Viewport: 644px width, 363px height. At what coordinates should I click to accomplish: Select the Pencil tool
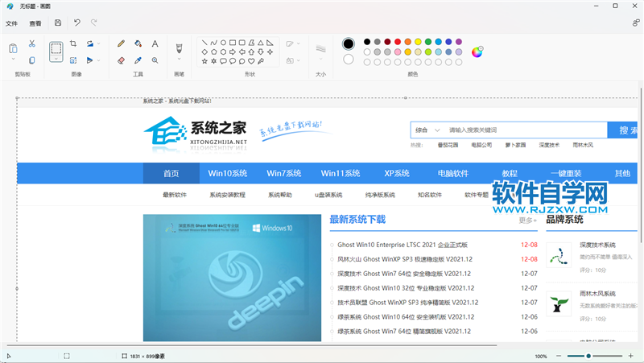(122, 43)
